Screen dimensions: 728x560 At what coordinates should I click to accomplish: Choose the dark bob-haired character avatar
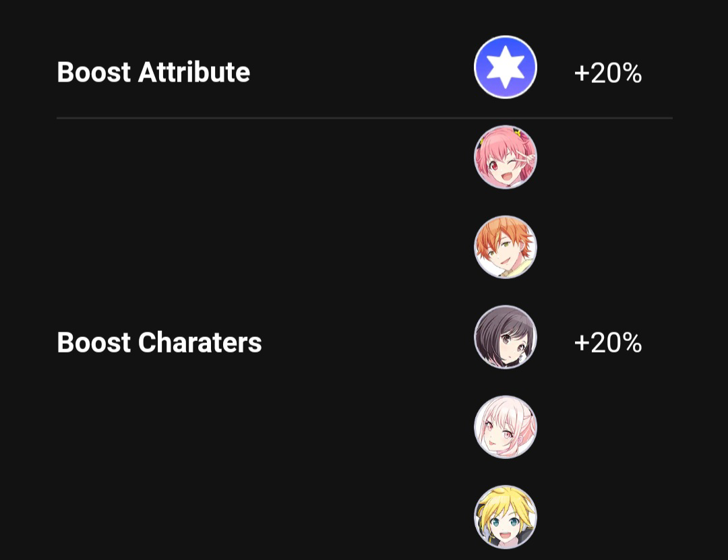[506, 337]
